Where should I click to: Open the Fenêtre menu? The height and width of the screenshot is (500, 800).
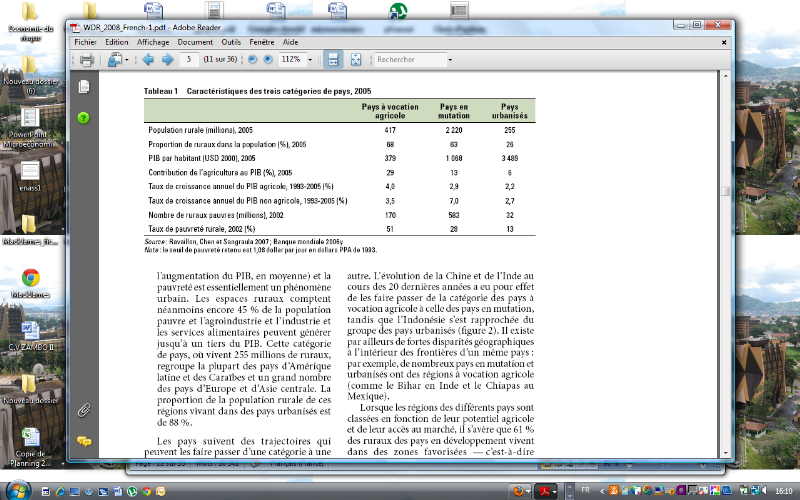[262, 42]
